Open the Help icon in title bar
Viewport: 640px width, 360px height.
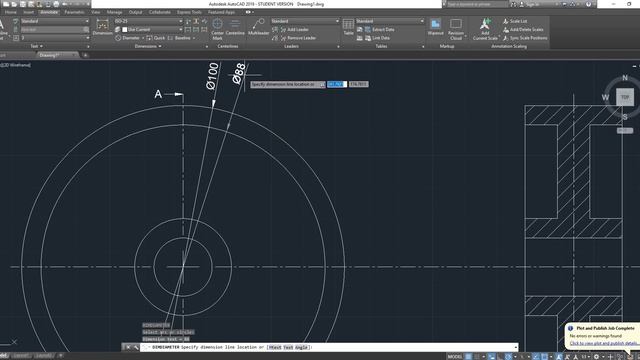point(588,4)
